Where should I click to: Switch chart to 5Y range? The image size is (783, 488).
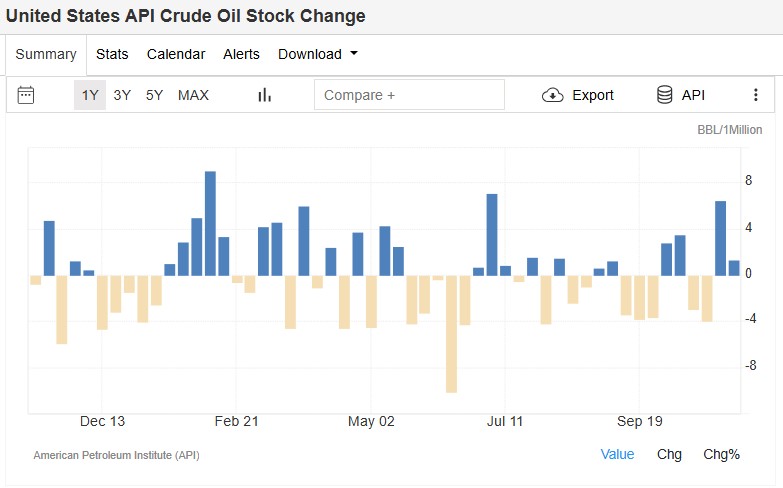pos(154,95)
